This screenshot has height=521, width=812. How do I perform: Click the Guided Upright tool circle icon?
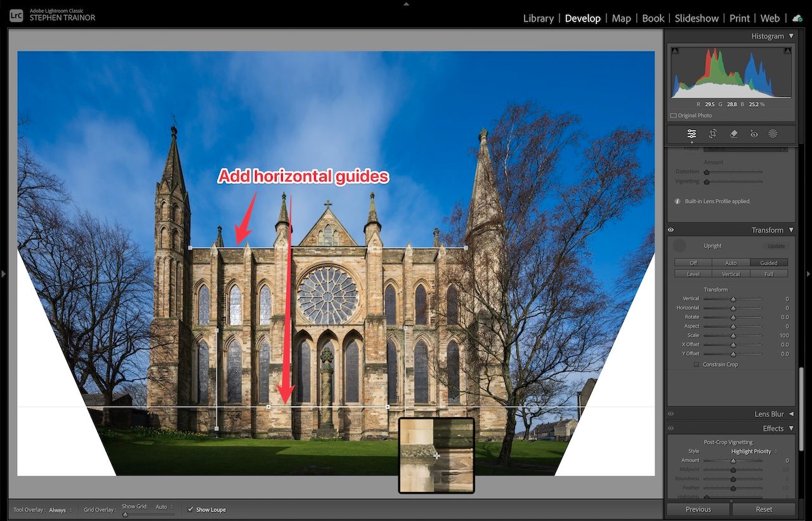679,246
